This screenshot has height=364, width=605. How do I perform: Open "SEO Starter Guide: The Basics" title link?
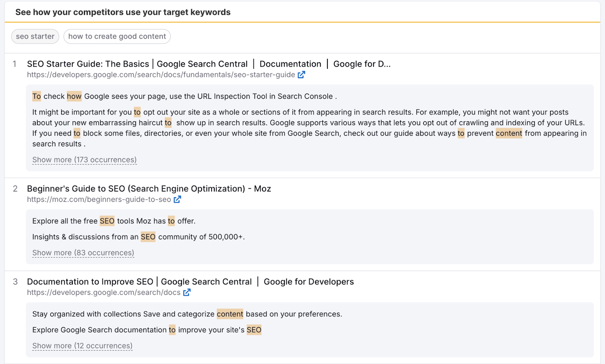pyautogui.click(x=151, y=64)
